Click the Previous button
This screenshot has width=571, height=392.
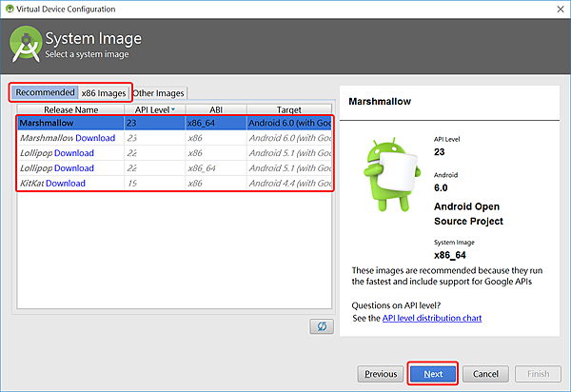381,374
